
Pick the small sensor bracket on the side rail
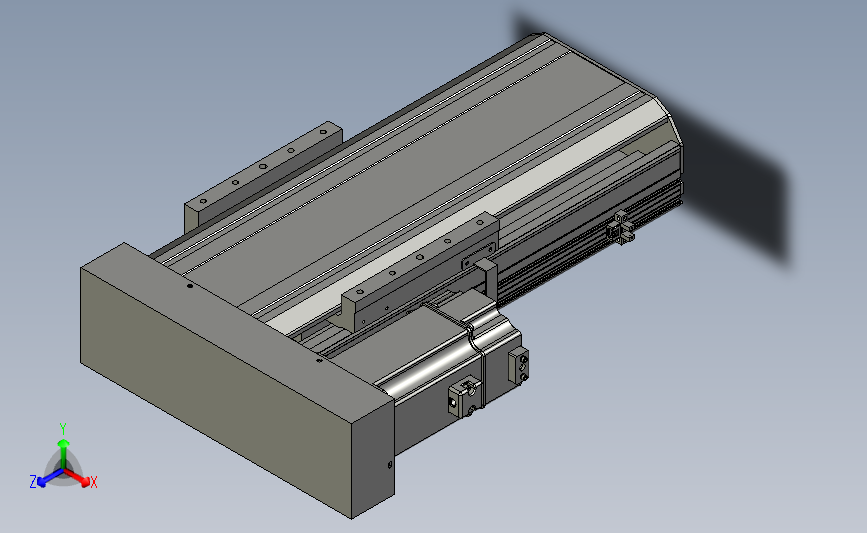[620, 227]
